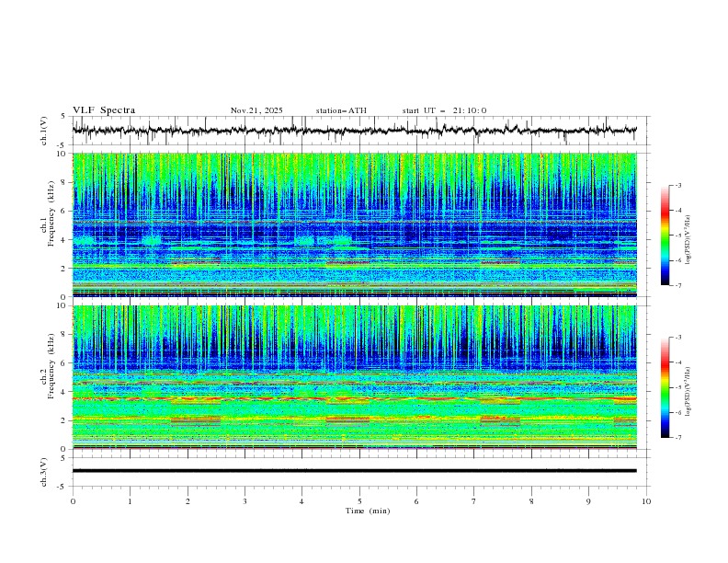The width and height of the screenshot is (728, 563).
Task: Click the time axis tick label '9'
Action: click(x=588, y=501)
